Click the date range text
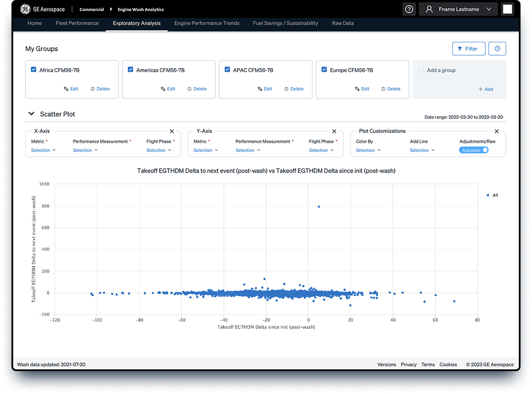Image resolution: width=532 pixels, height=394 pixels. coord(464,117)
